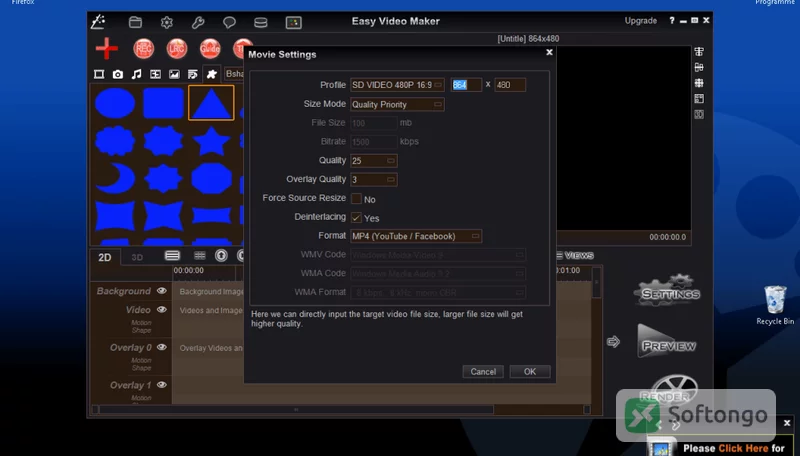Click the arrow icon left of Preview
Screen dimensions: 800x456
pyautogui.click(x=613, y=342)
